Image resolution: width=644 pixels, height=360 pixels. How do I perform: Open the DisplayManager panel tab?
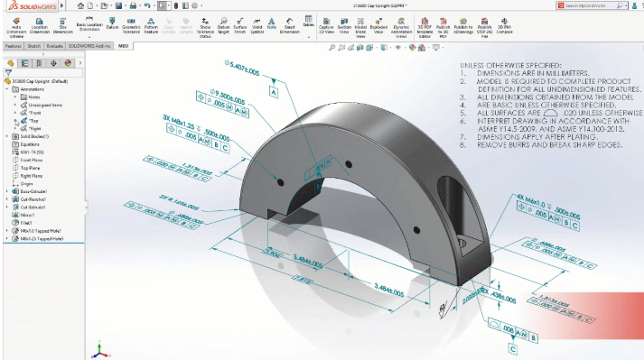68,63
